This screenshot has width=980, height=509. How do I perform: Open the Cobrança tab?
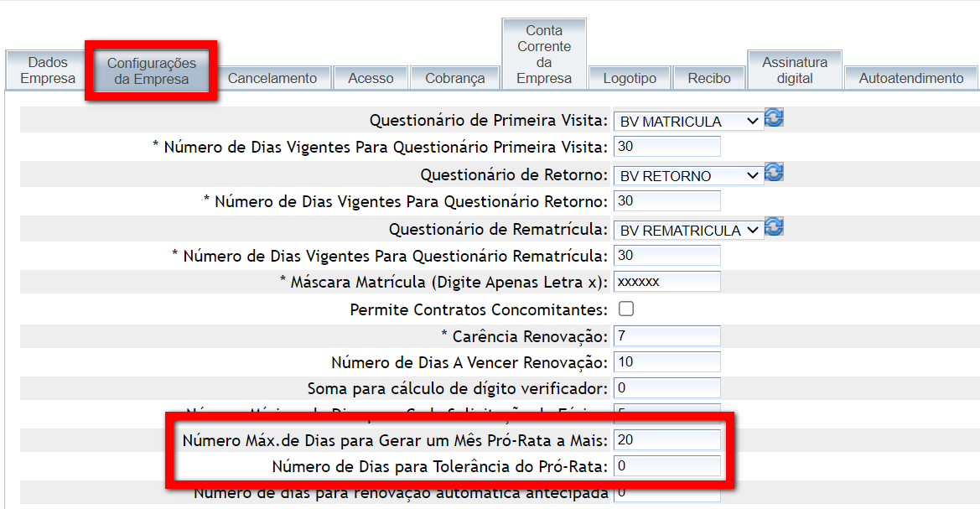click(455, 78)
